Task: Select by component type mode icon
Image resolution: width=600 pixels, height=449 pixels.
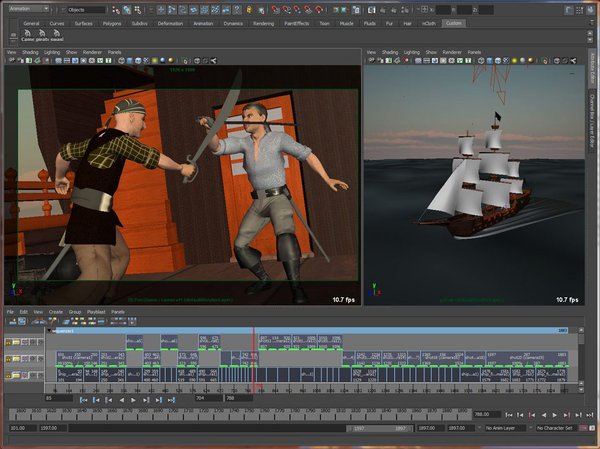Action: click(x=137, y=10)
